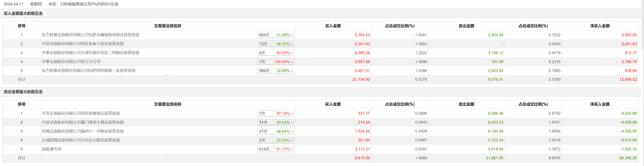Image resolution: width=644 pixels, height=166 pixels.
Task: Open 华泰证券股份有限公司浙江分公司 link
Action: pos(71,62)
